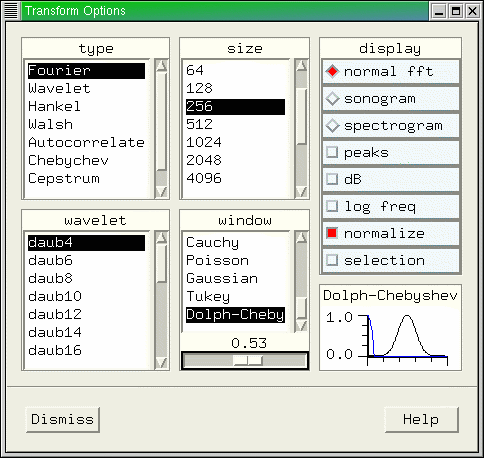Click the window list scrollbar thumb
The width and height of the screenshot is (484, 458).
tap(301, 308)
